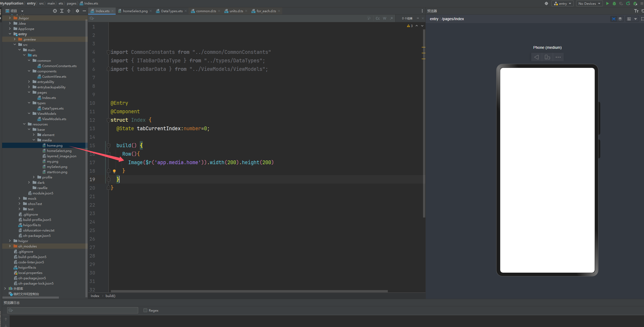
Task: Click the editor horizontal scrollbar
Action: point(249,291)
